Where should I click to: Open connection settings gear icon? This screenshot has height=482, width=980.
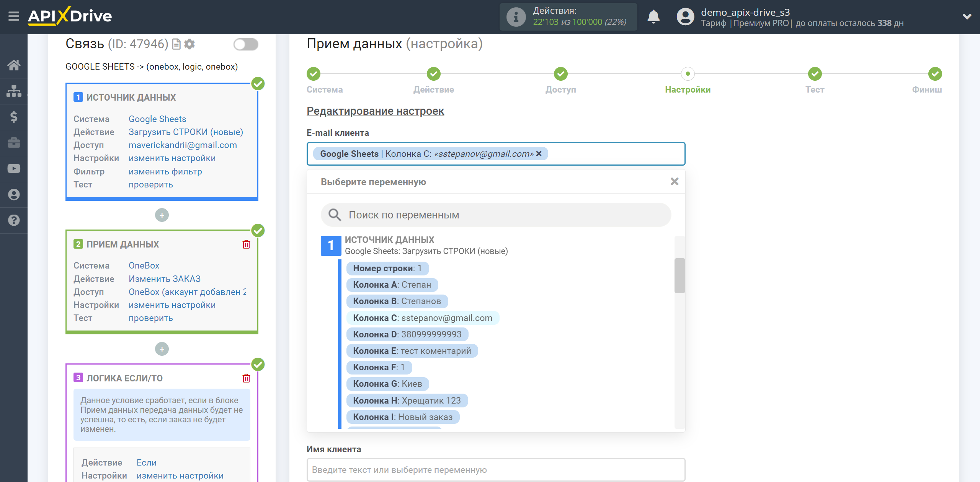point(189,44)
